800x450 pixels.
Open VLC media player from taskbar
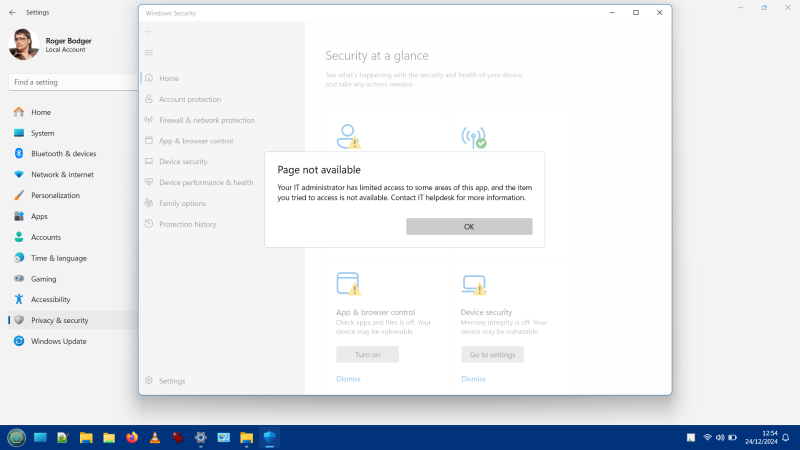[x=155, y=438]
